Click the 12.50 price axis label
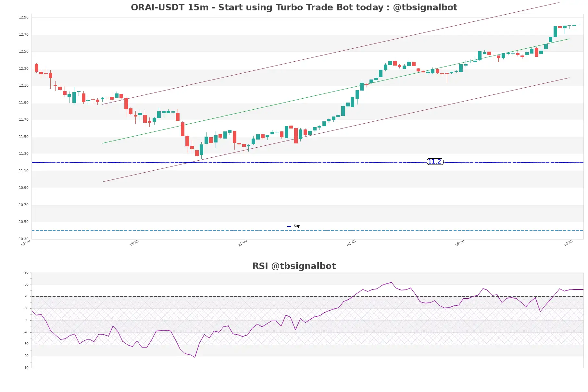 click(24, 52)
